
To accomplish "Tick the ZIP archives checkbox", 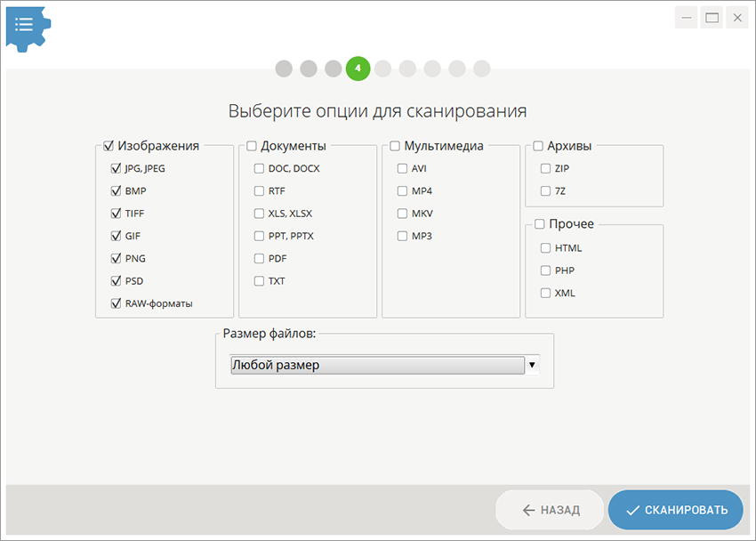I will tap(546, 168).
